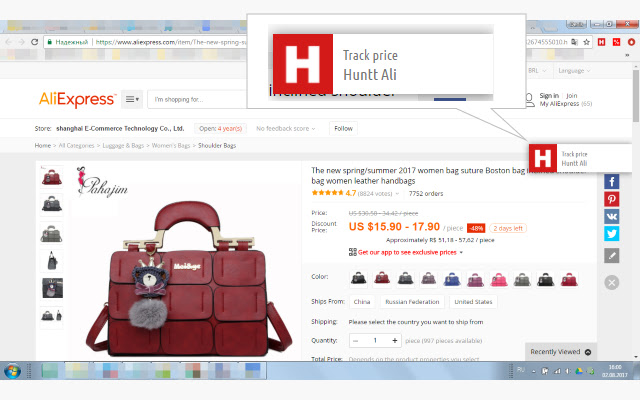Open the BRL currency dropdown
640x400 pixels.
537,71
